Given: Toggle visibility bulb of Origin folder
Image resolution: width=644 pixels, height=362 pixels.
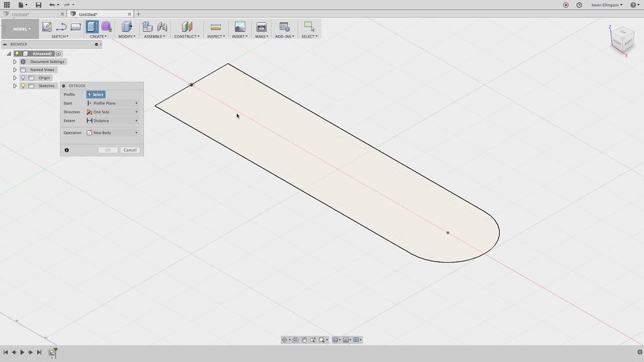Looking at the screenshot, I should coord(23,78).
